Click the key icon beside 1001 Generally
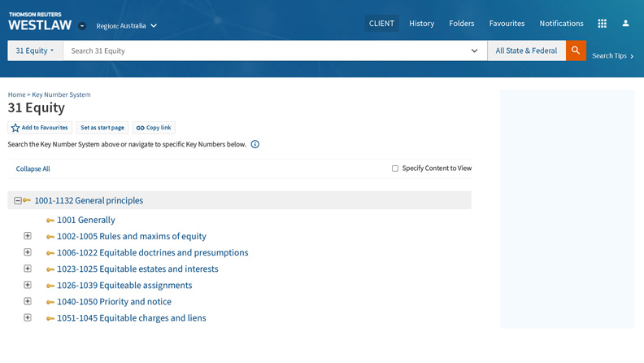 click(50, 221)
